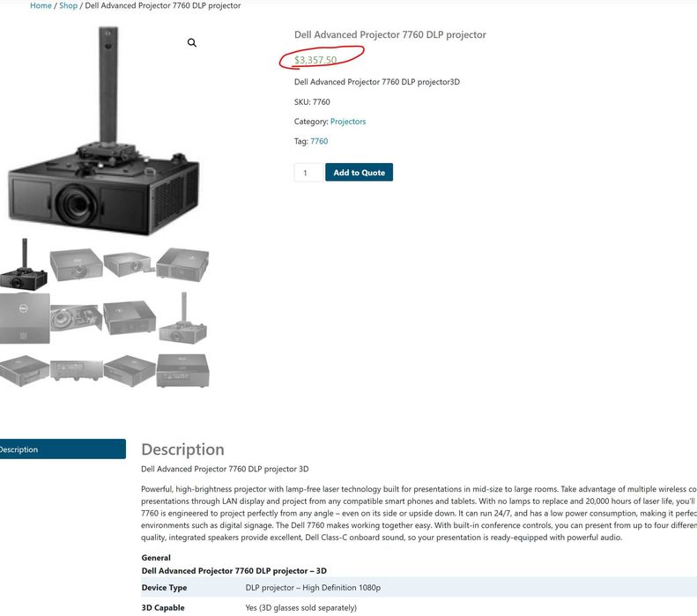Focus the quantity input field
This screenshot has width=697, height=616.
(308, 173)
